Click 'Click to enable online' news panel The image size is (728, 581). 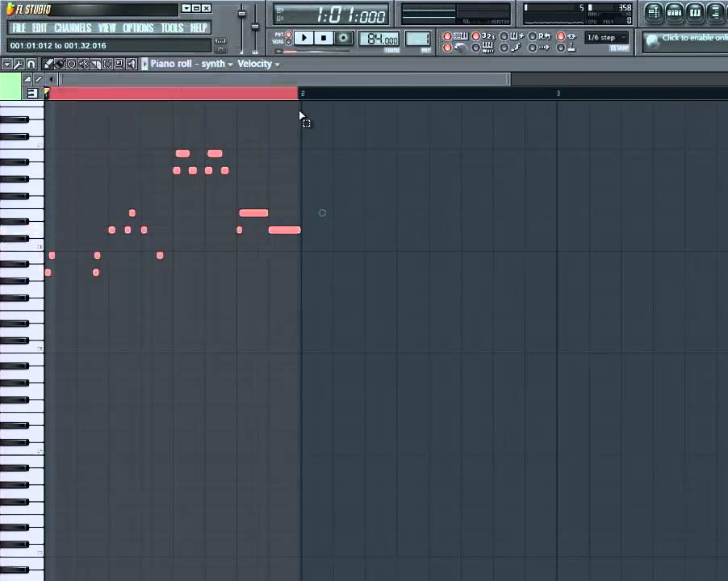click(685, 42)
